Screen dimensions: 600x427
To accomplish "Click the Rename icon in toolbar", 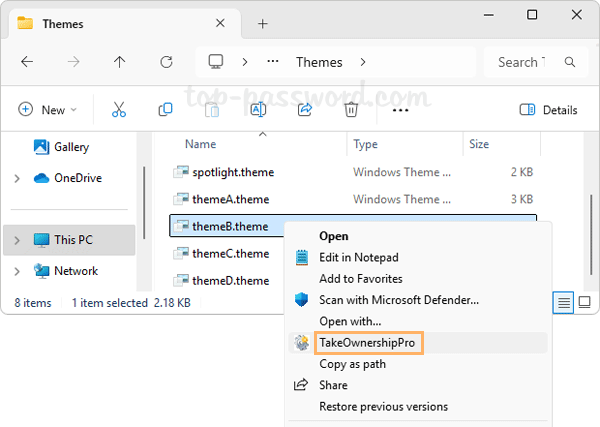I will click(x=258, y=110).
